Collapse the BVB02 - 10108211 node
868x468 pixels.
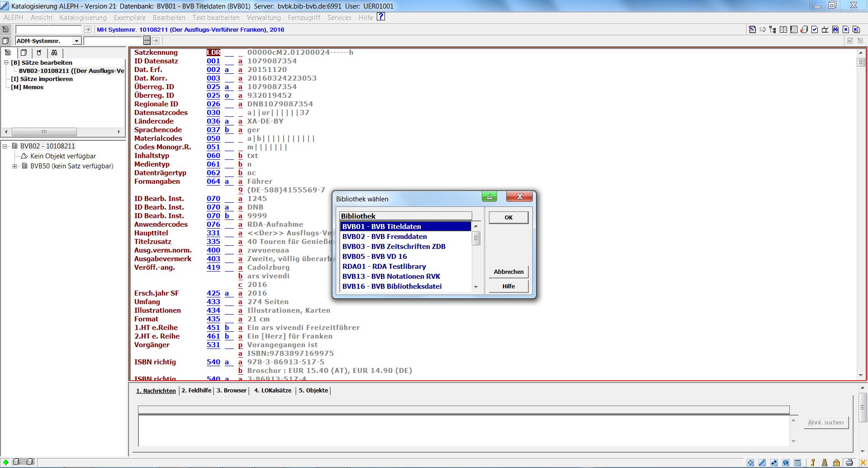tap(5, 146)
